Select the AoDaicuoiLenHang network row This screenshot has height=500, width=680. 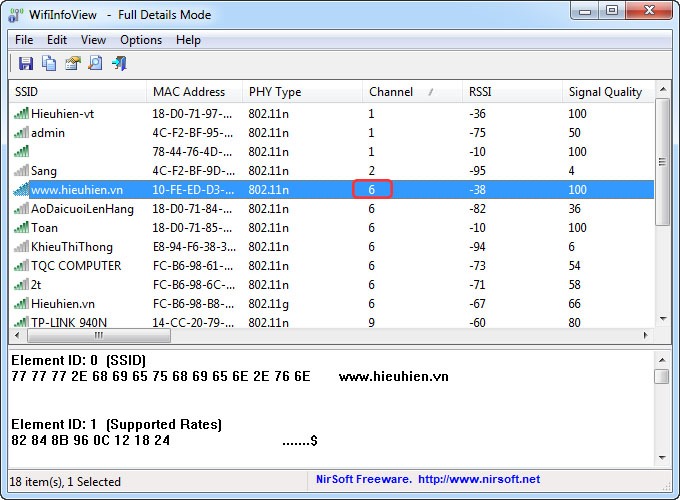pyautogui.click(x=82, y=209)
